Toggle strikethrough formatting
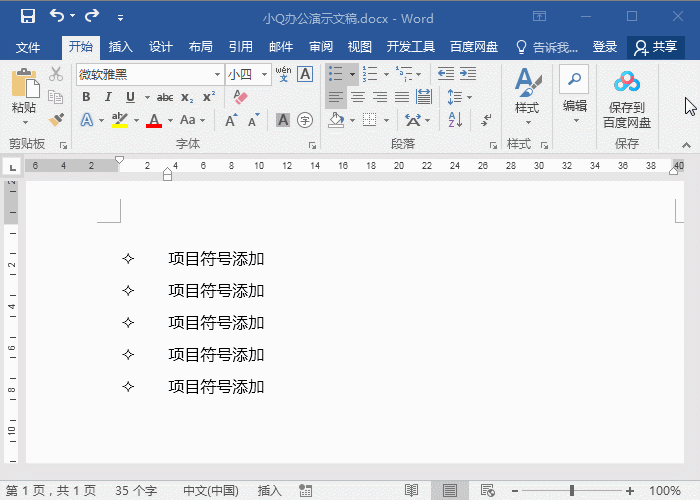The height and width of the screenshot is (500, 700). point(165,97)
